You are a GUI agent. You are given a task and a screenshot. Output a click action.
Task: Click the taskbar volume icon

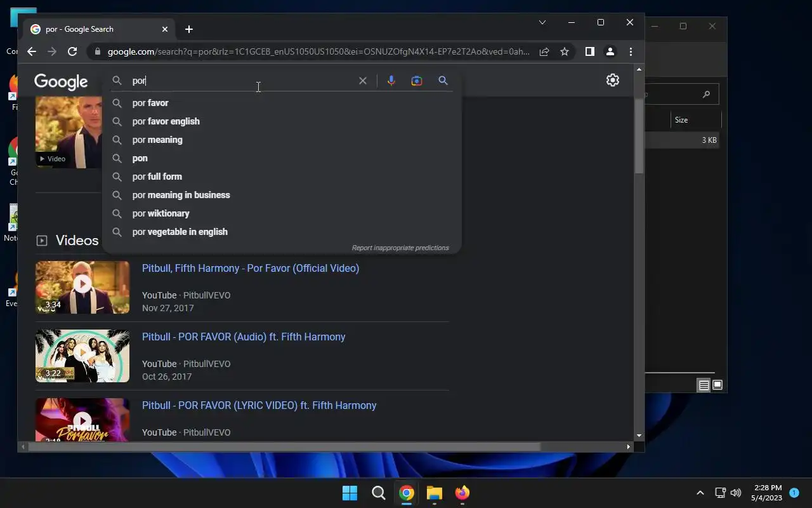pos(736,493)
